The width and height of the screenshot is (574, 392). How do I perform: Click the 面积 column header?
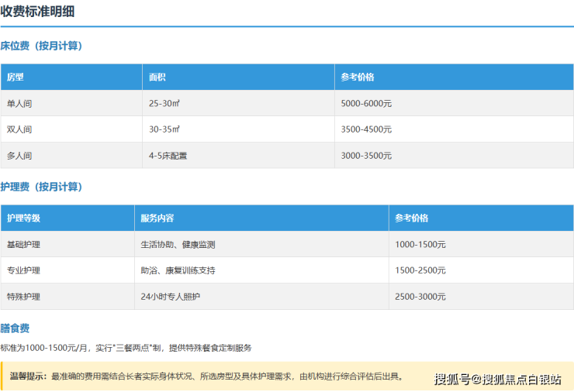[157, 77]
